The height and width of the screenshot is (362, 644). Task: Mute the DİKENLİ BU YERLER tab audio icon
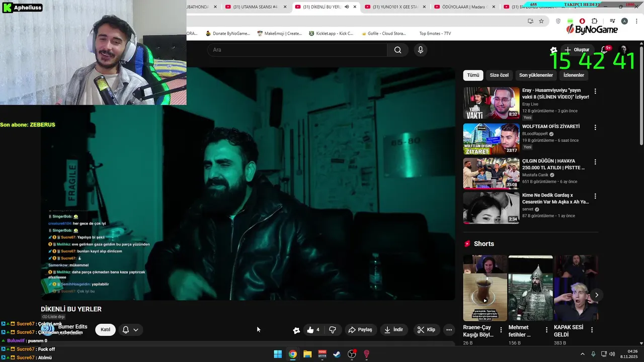(x=347, y=7)
